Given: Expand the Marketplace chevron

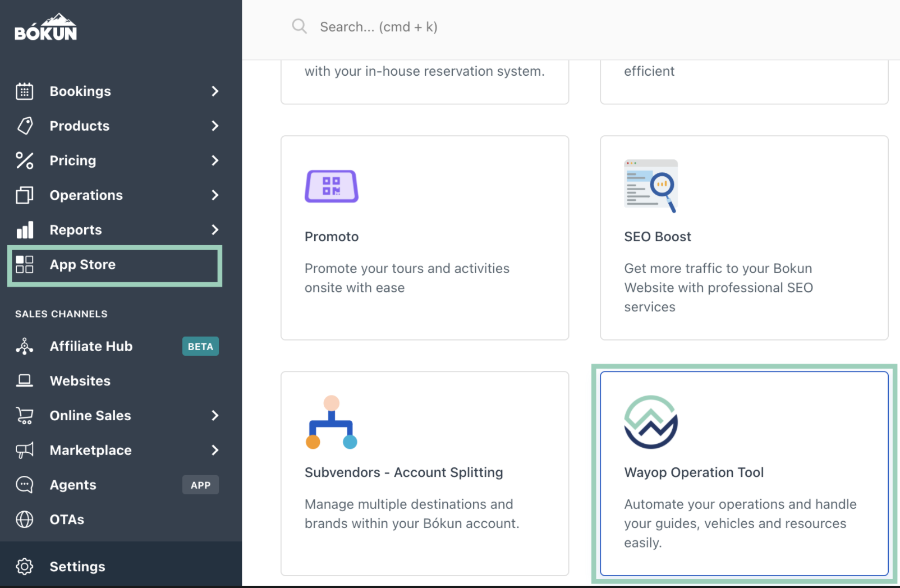Looking at the screenshot, I should click(215, 450).
